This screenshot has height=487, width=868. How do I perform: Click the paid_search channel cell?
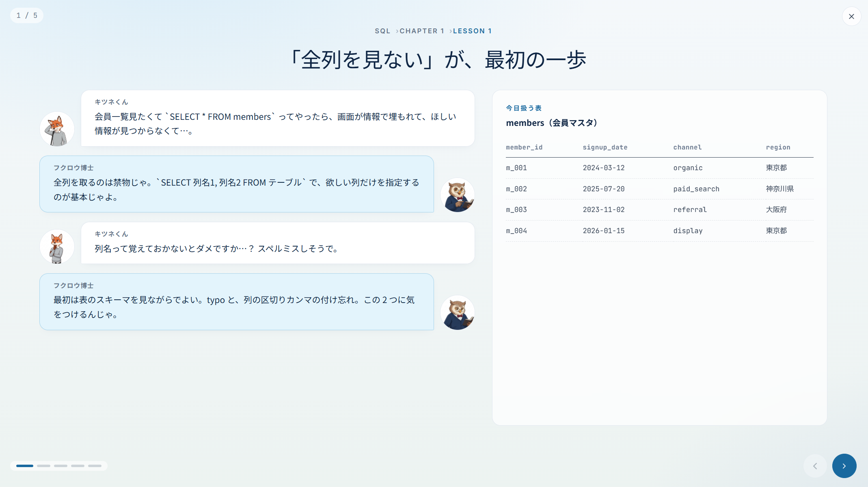click(696, 189)
